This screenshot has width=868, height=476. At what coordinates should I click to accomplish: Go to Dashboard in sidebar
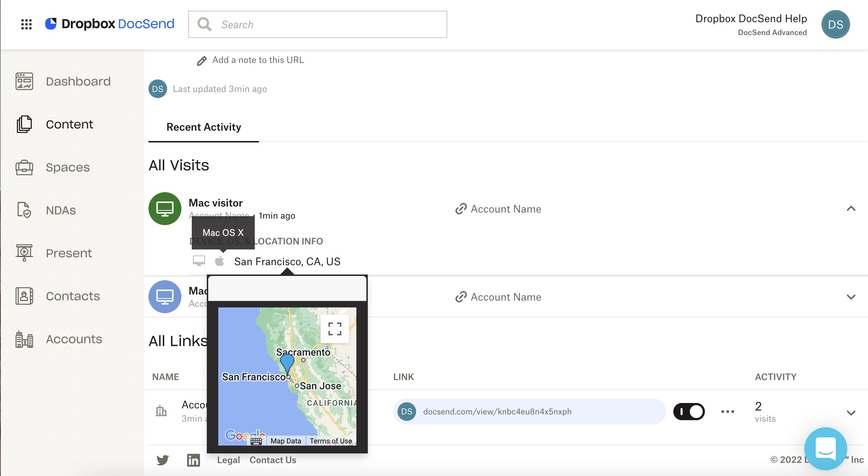(78, 81)
